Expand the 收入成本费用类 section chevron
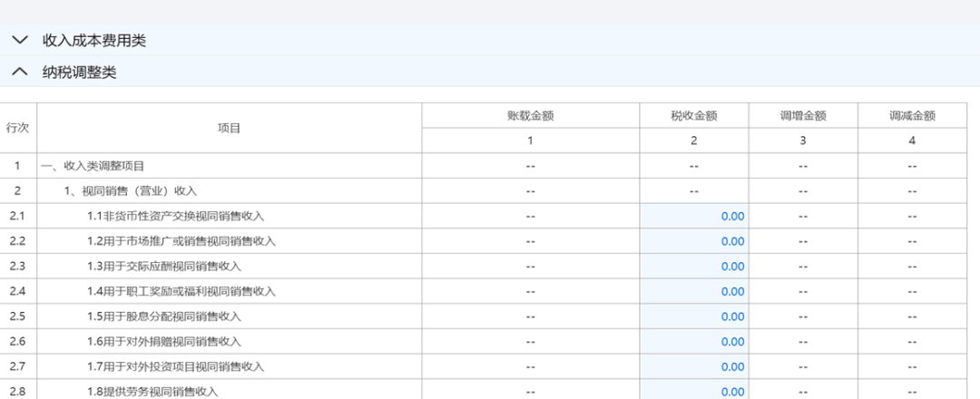This screenshot has width=980, height=399. (19, 41)
